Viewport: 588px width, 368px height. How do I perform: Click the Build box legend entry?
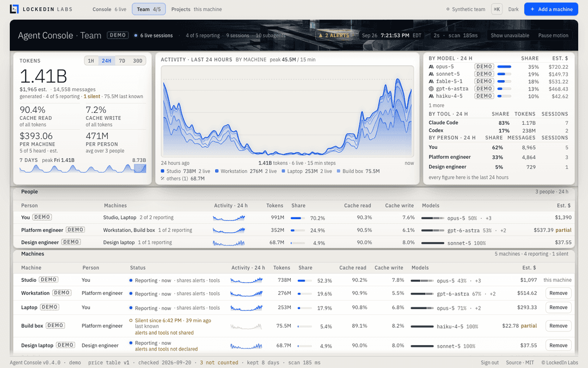click(x=358, y=171)
